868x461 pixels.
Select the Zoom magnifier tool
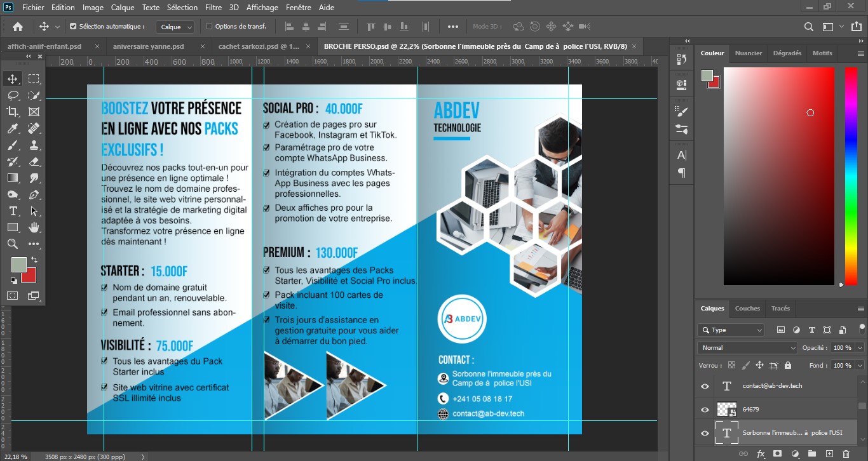13,244
